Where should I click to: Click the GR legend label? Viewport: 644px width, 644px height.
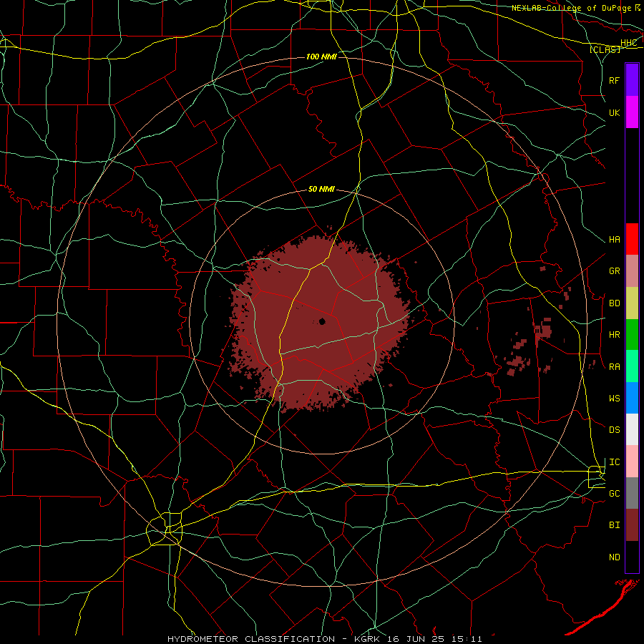pyautogui.click(x=614, y=271)
